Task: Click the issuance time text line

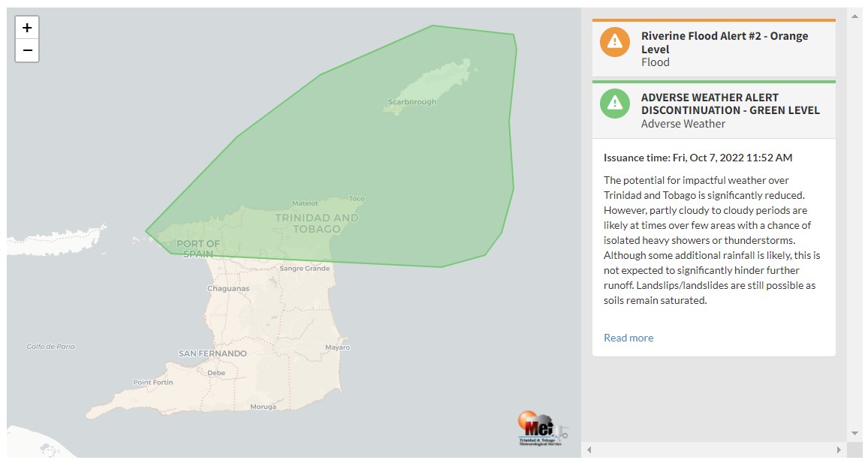Action: click(698, 158)
